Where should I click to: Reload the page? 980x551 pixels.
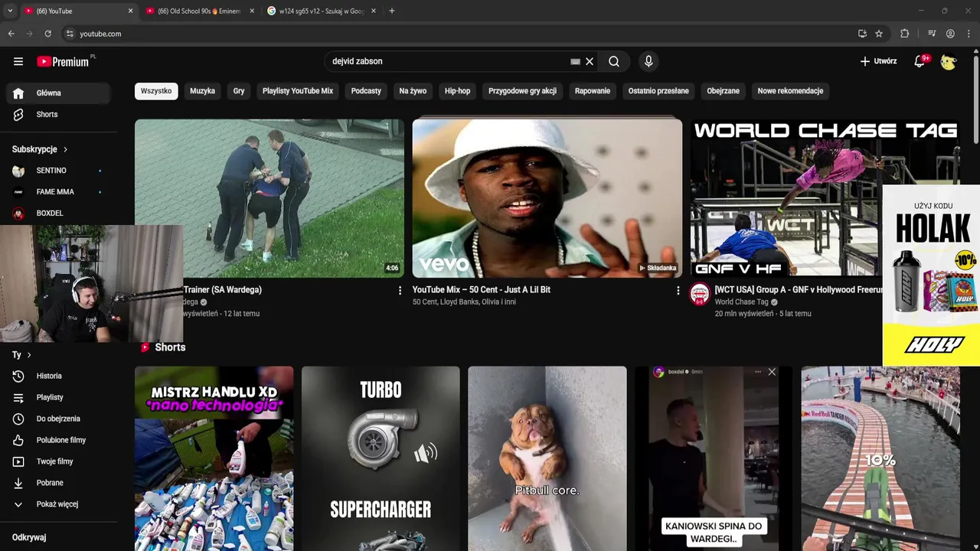(x=47, y=34)
